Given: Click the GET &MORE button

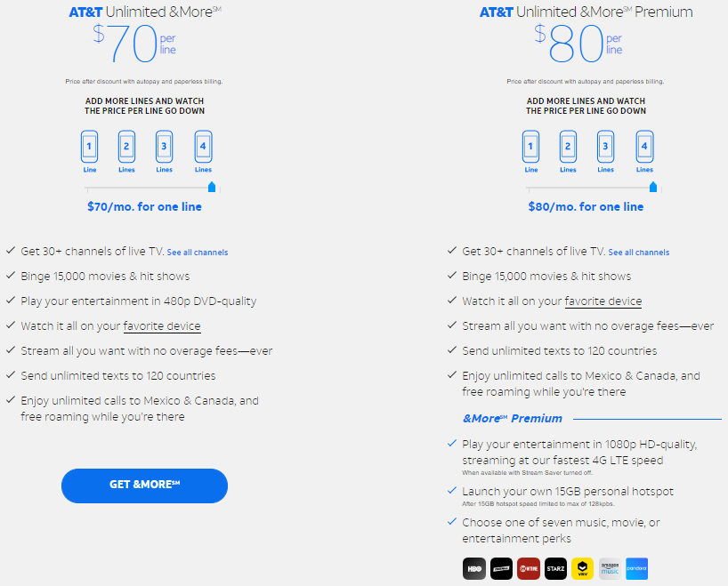Looking at the screenshot, I should click(144, 486).
